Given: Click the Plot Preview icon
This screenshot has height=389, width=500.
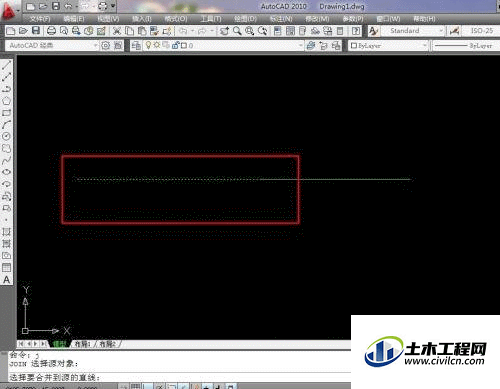Looking at the screenshot, I should (x=64, y=31).
